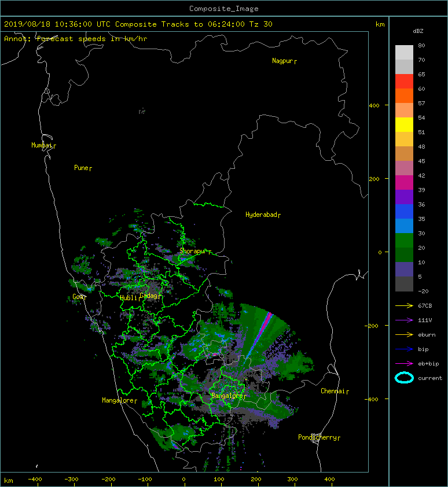Click the magenta eb+bip arrow symbol
Viewport: 448px width, 487px height.
point(404,364)
